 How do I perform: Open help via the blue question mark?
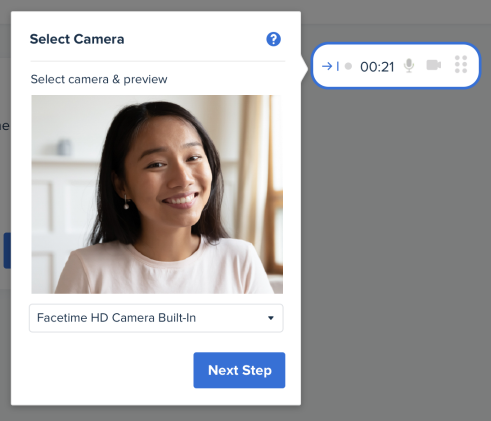click(x=273, y=39)
